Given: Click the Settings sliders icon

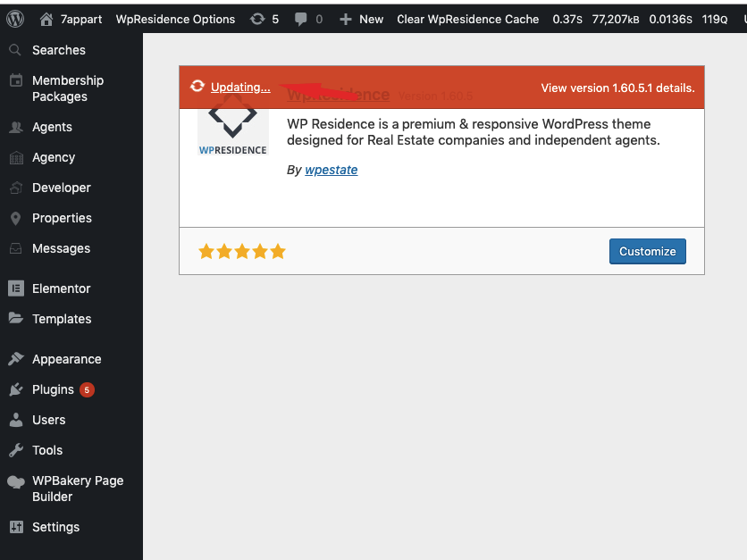Looking at the screenshot, I should 16,527.
